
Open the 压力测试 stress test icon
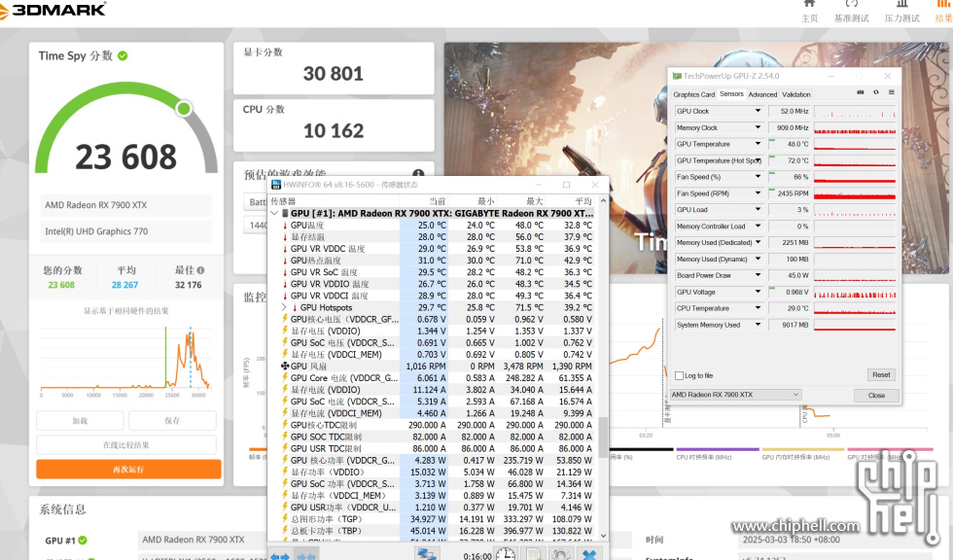point(902,4)
